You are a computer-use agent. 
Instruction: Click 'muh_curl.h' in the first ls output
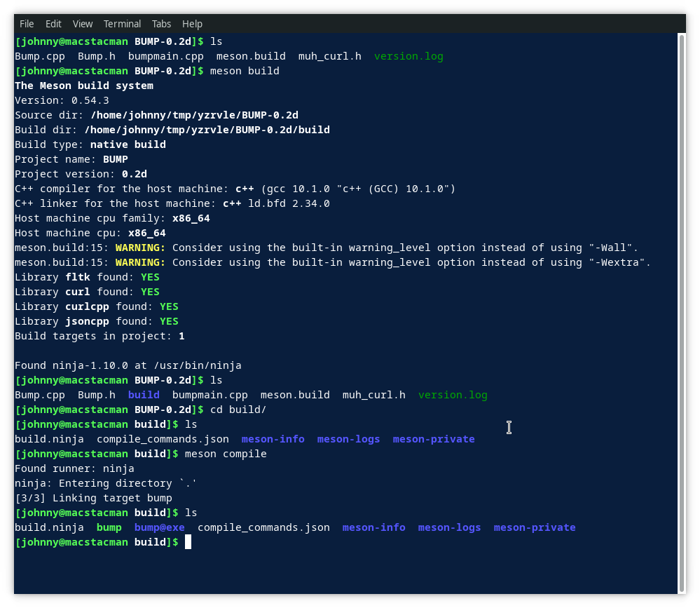[x=330, y=56]
